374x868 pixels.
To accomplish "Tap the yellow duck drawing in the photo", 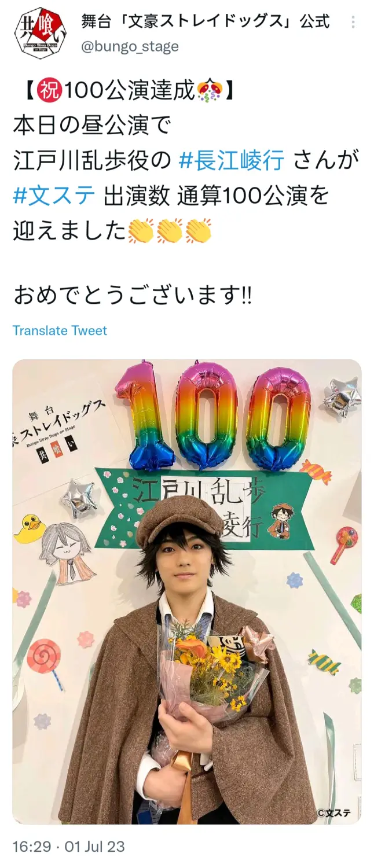I will pos(29,528).
